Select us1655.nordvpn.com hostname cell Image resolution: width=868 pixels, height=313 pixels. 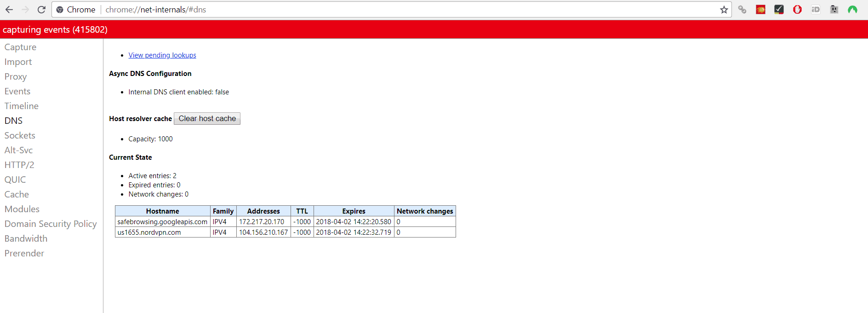coord(163,232)
